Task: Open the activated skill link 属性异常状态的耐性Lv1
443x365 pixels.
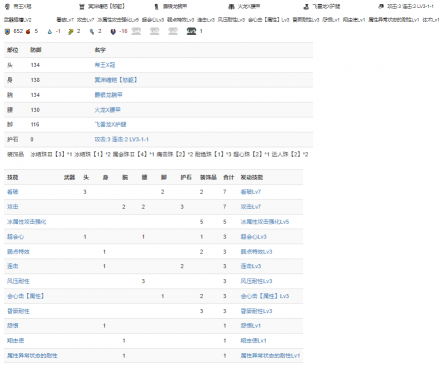Action: [x=270, y=355]
